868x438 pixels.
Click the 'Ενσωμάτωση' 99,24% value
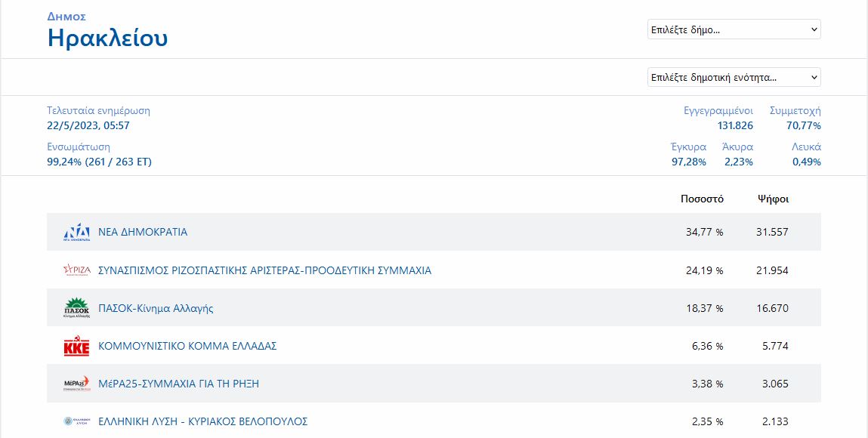pyautogui.click(x=99, y=162)
